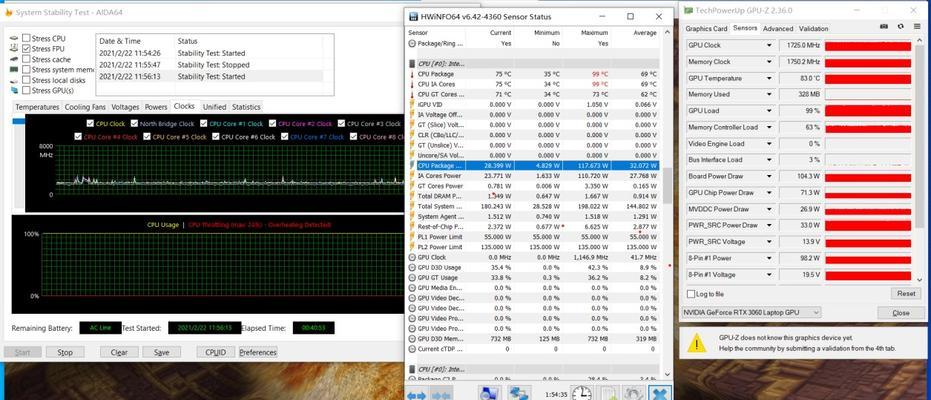The image size is (931, 400).
Task: Click HWiNFO network sharing icon
Action: 520,394
